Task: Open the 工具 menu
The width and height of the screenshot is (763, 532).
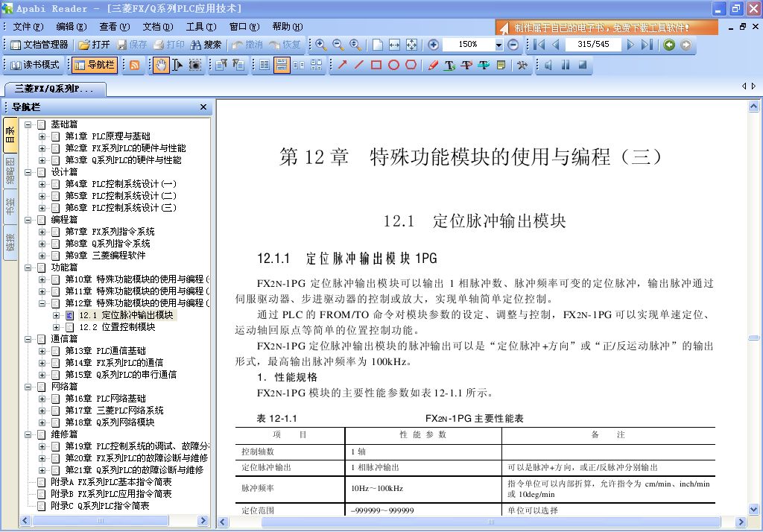Action: (x=200, y=27)
